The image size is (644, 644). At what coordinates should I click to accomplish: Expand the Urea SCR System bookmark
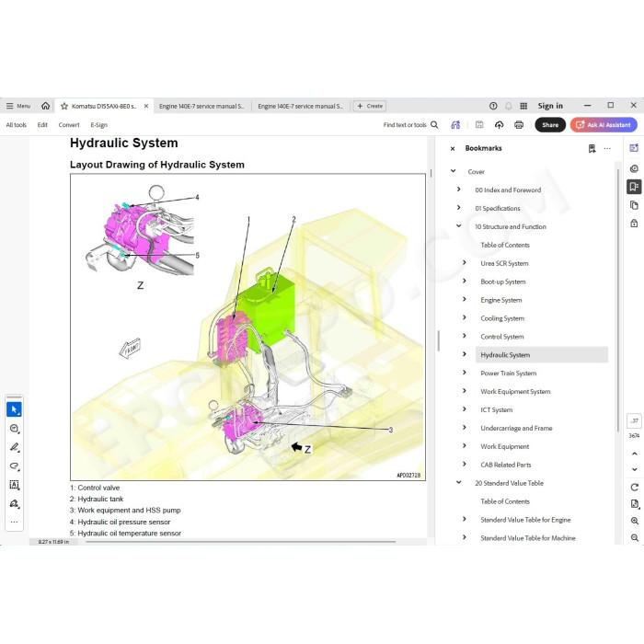point(465,263)
